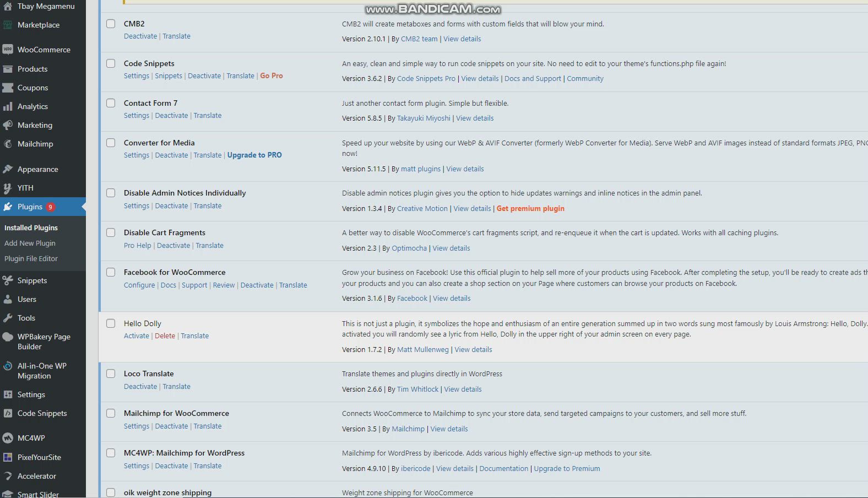Activate the Hello Dolly plugin
868x498 pixels.
pyautogui.click(x=136, y=335)
